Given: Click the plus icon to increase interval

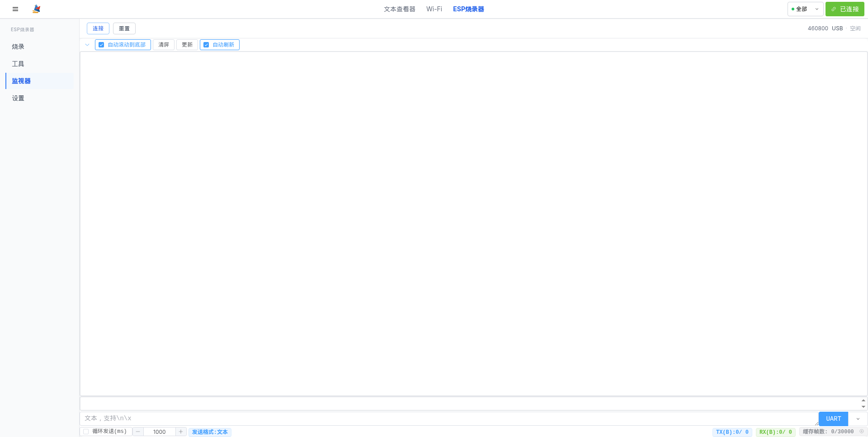Looking at the screenshot, I should pos(181,432).
